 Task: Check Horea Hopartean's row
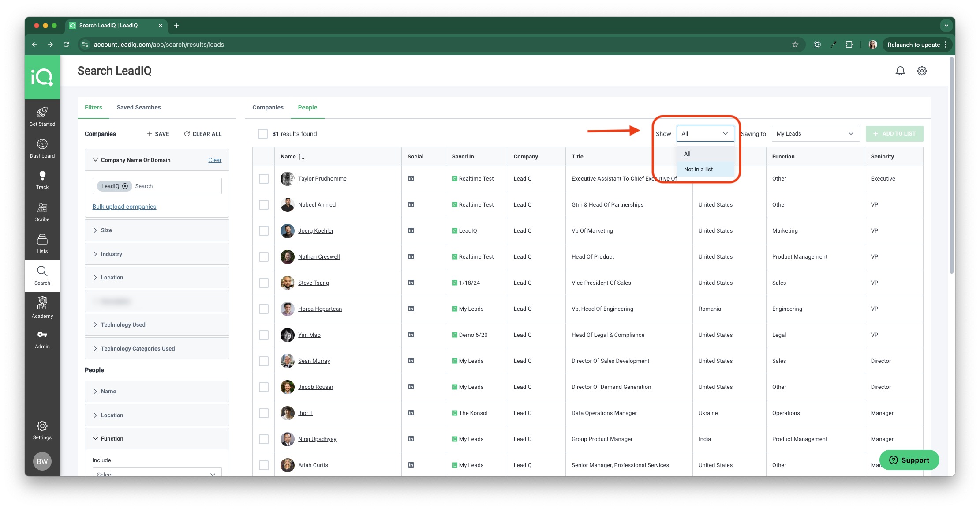tap(264, 309)
